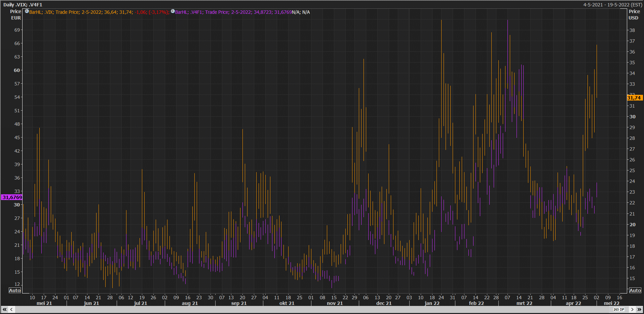The height and width of the screenshot is (314, 644).
Task: Select the purple .V4F1 BarHL legend text
Action: tap(233, 12)
